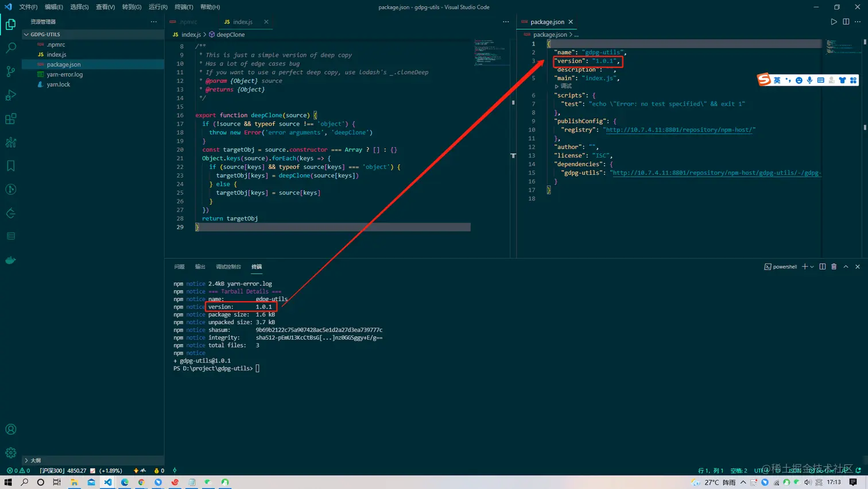Open the Edit menu

coord(53,7)
